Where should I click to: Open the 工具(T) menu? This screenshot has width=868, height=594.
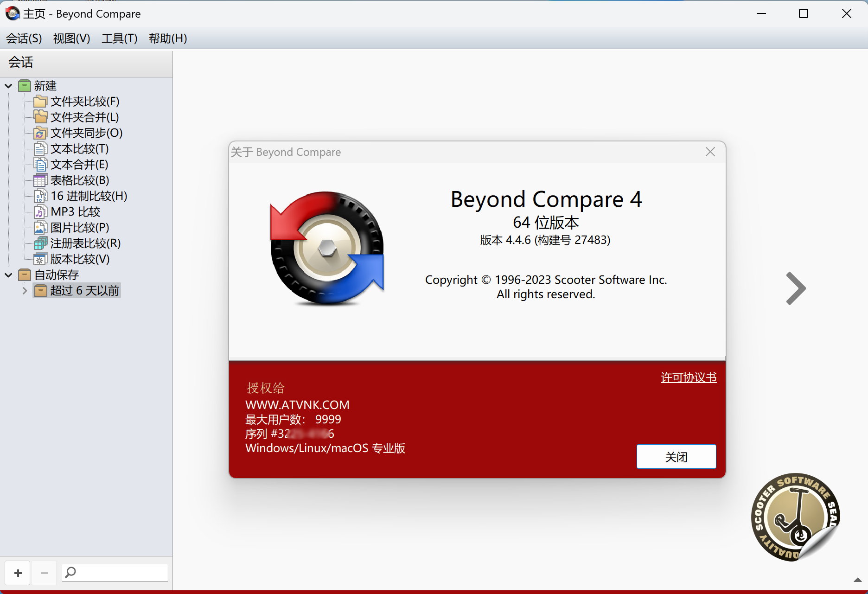[120, 38]
